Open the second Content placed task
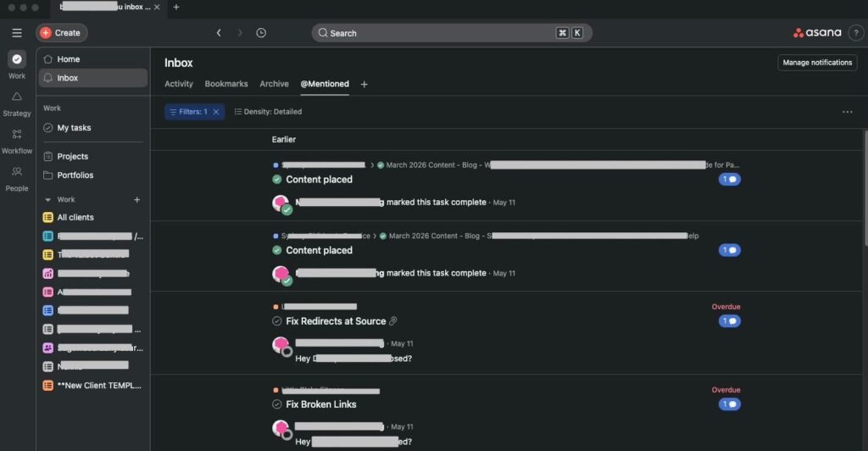 click(x=319, y=251)
